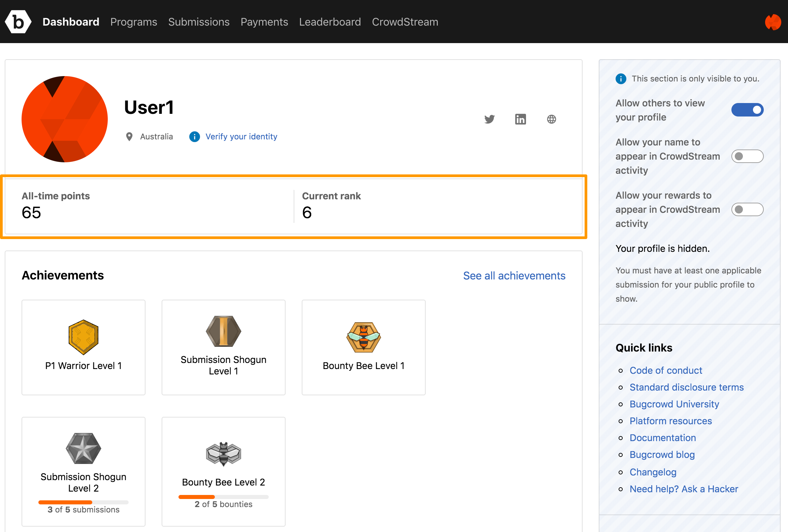Click the Bugcrowd logo in the navbar
The width and height of the screenshot is (788, 532).
pyautogui.click(x=18, y=22)
